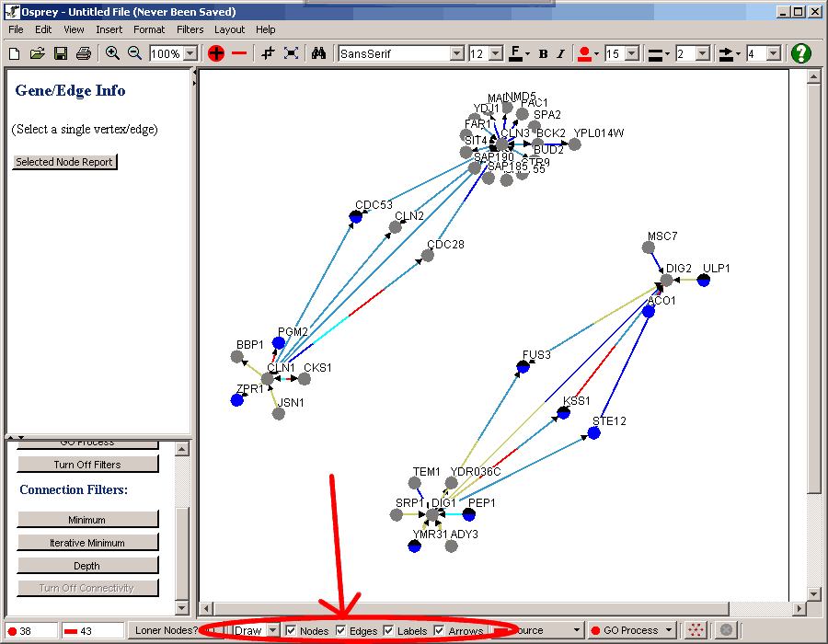Click the Save disk icon
This screenshot has width=828, height=644.
[x=60, y=53]
